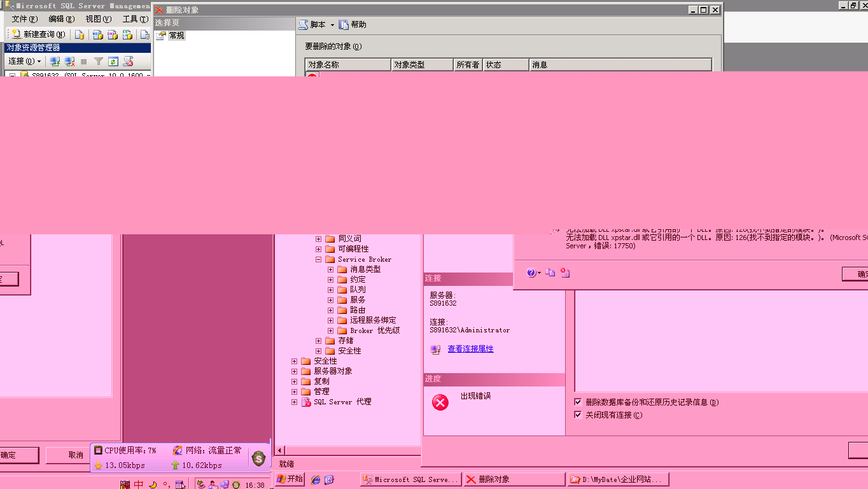Expand the 队列 folder node
The width and height of the screenshot is (868, 489).
331,290
